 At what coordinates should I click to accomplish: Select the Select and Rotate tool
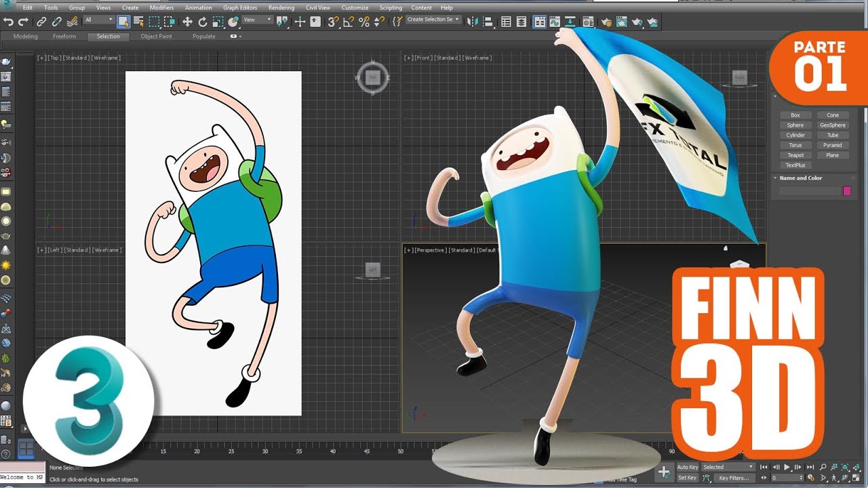click(203, 22)
